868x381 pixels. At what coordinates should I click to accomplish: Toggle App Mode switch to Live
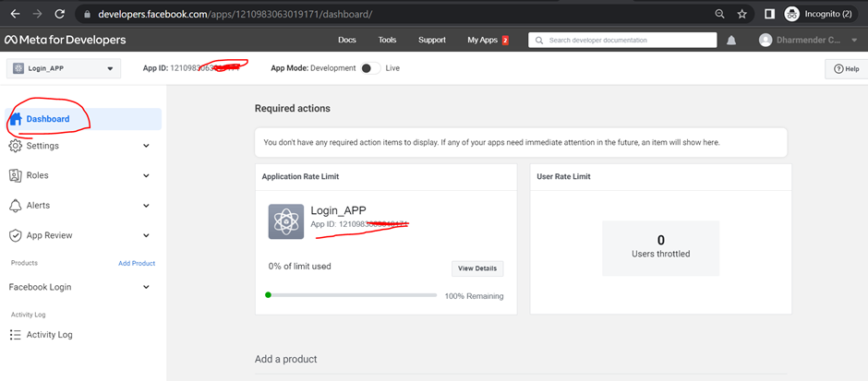(370, 68)
